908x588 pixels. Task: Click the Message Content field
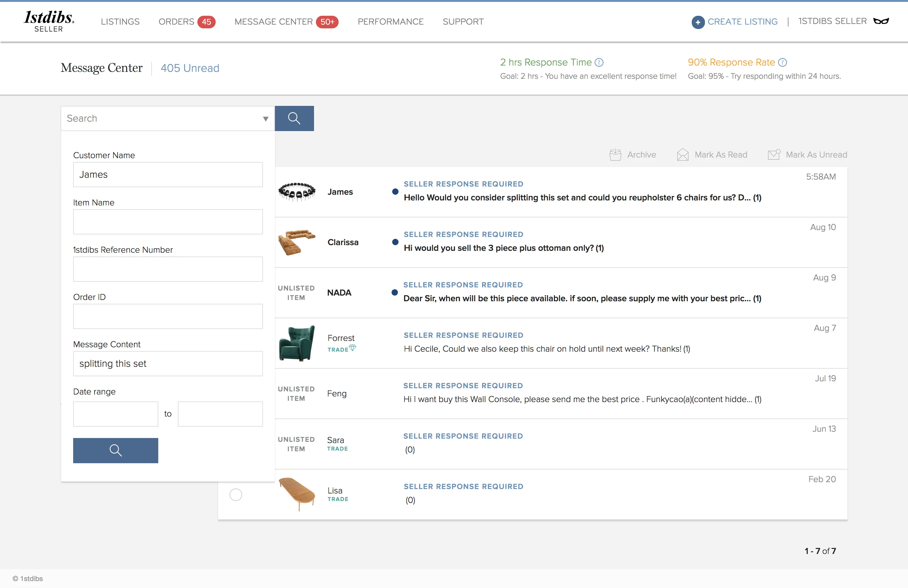[168, 364]
